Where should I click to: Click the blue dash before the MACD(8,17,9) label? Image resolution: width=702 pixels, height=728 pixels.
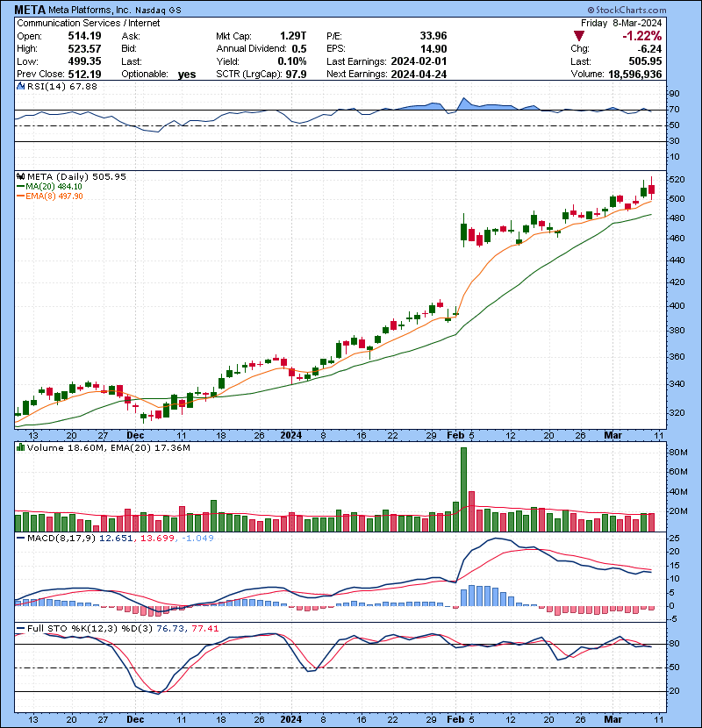[x=20, y=539]
